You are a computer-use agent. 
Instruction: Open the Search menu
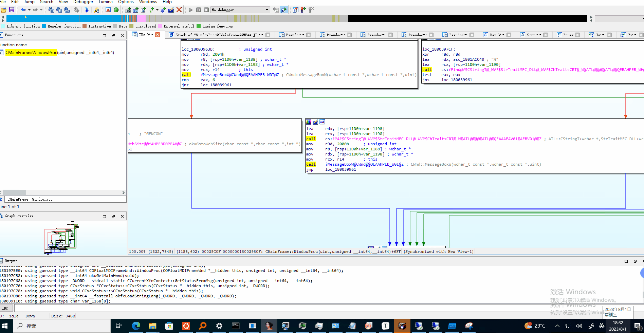tap(47, 2)
